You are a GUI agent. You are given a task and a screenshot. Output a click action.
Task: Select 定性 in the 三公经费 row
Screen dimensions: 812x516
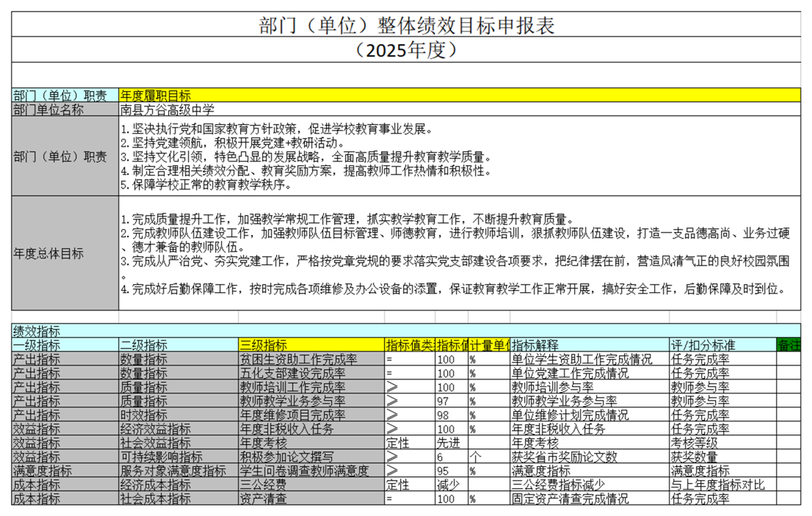click(410, 485)
